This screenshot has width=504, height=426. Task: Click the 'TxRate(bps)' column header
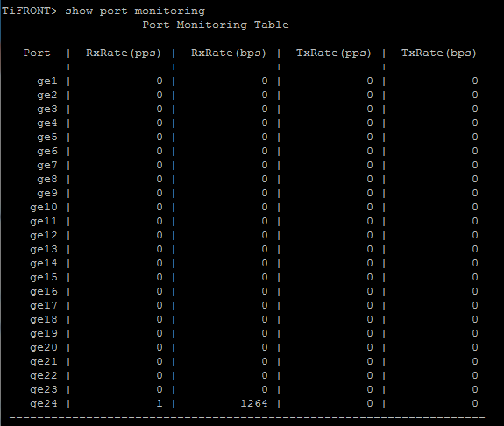pos(439,53)
